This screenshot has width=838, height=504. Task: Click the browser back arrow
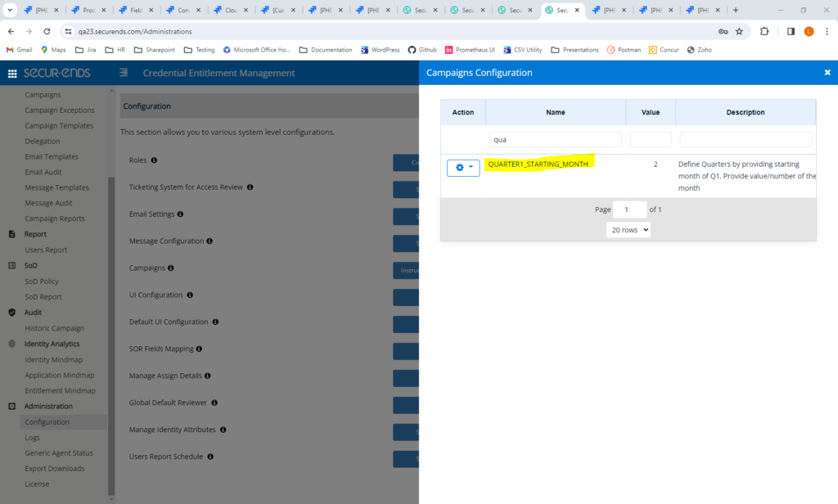tap(11, 32)
